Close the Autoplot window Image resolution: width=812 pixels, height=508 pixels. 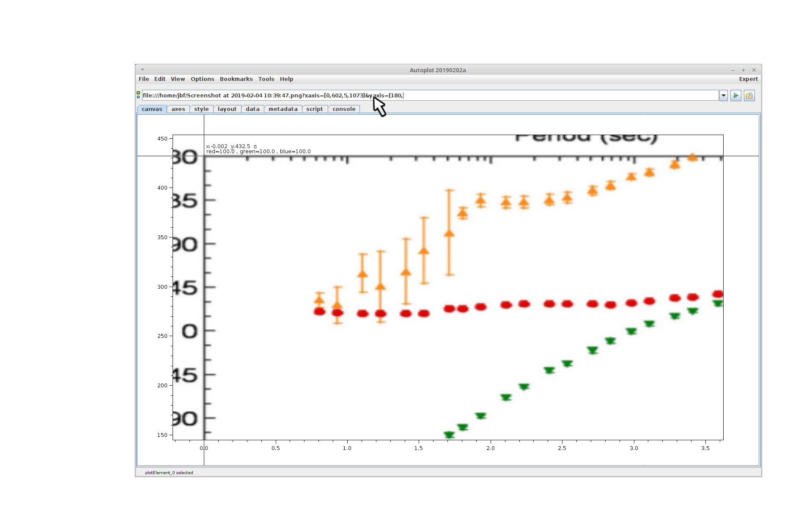(754, 70)
